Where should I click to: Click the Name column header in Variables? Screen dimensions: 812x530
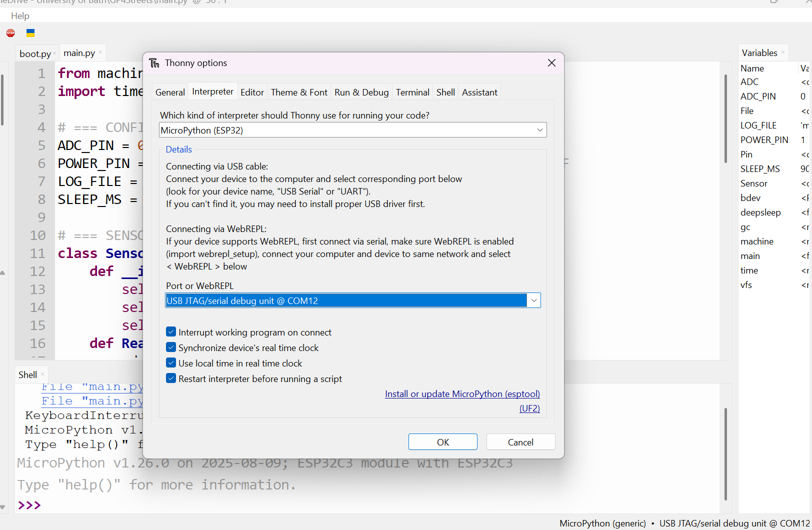click(752, 68)
